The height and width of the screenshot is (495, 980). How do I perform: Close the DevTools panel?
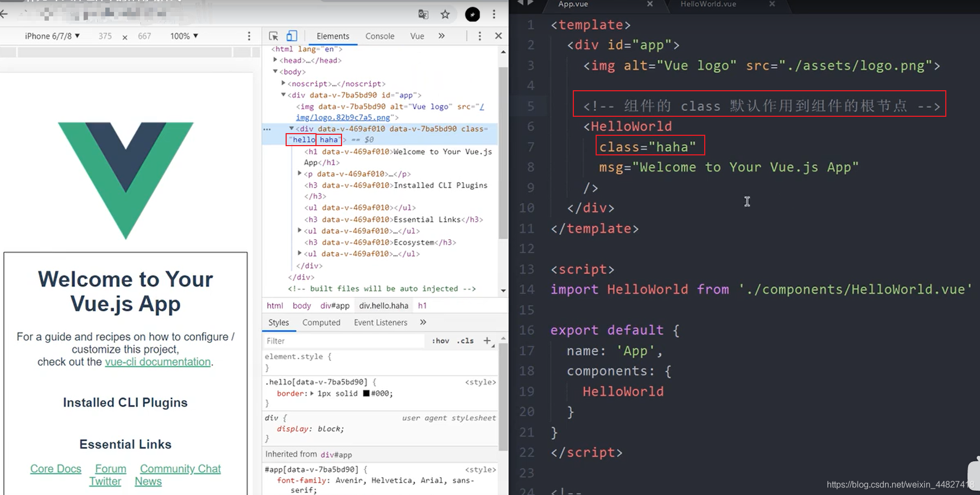[x=498, y=36]
